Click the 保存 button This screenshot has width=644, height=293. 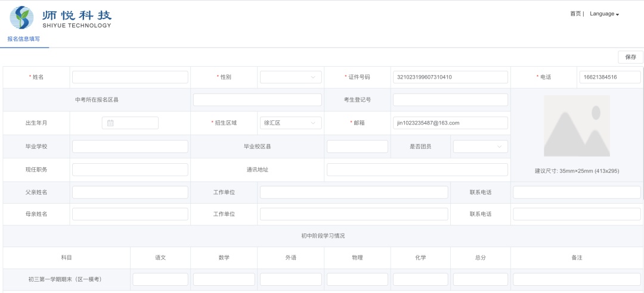[x=630, y=57]
